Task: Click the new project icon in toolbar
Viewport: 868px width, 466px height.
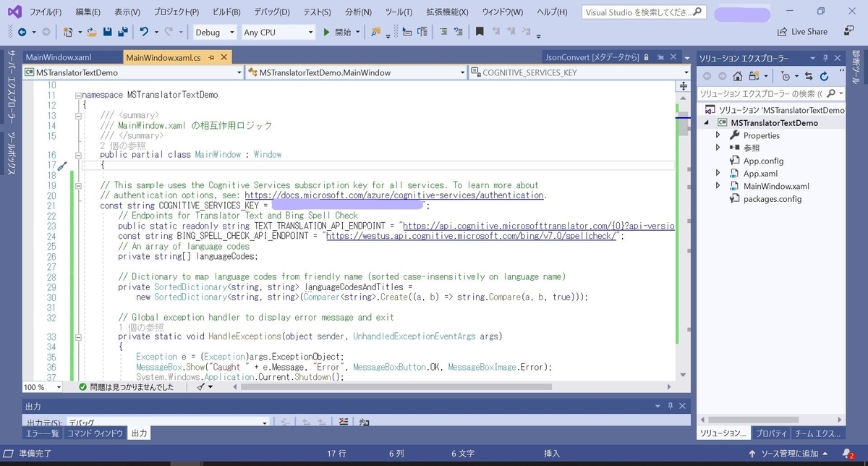Action: tap(67, 32)
